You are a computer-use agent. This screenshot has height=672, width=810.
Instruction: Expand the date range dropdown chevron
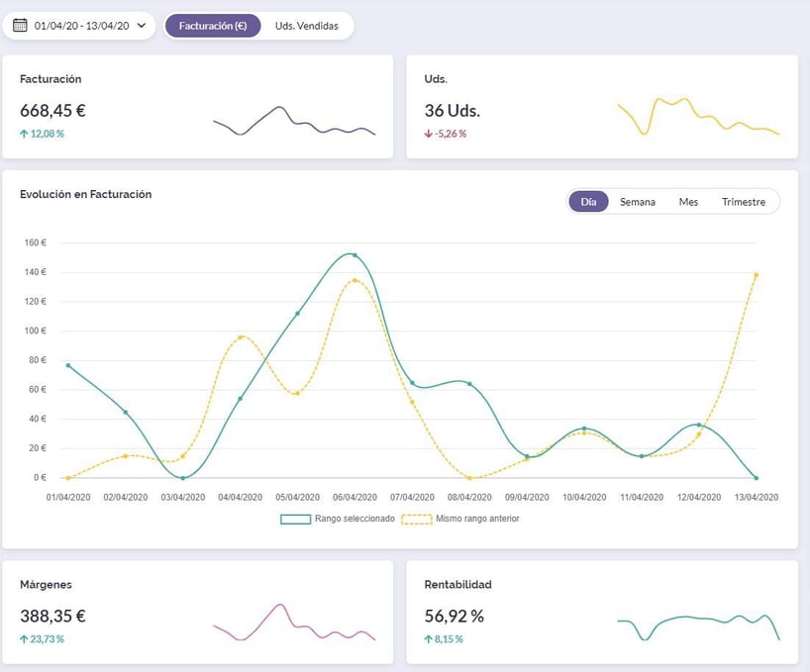pos(142,26)
